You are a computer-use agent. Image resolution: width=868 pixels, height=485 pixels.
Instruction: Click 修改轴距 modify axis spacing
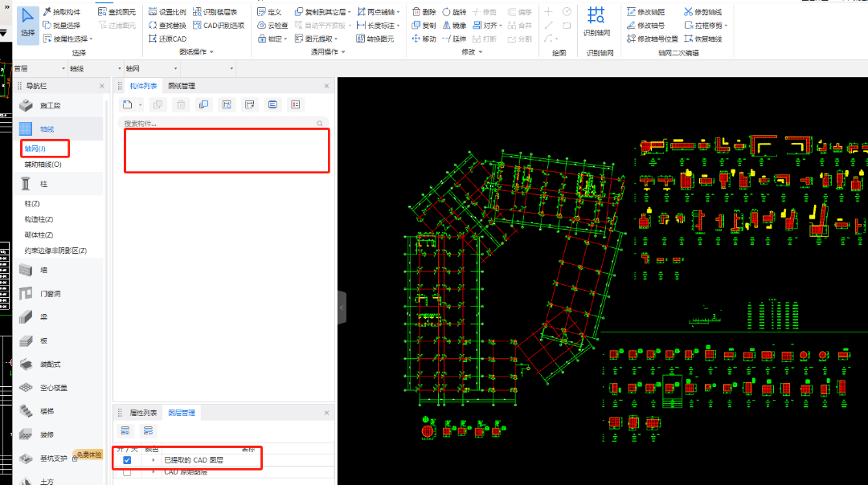point(646,11)
